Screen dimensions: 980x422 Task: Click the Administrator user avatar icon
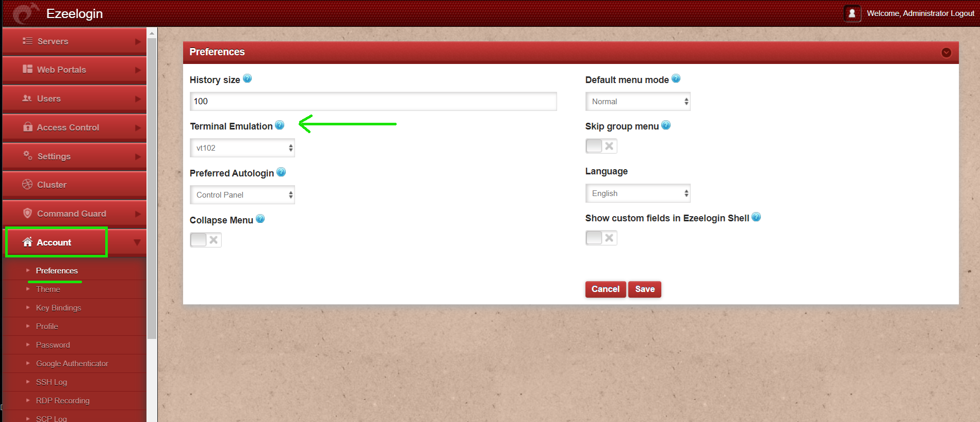pyautogui.click(x=852, y=13)
